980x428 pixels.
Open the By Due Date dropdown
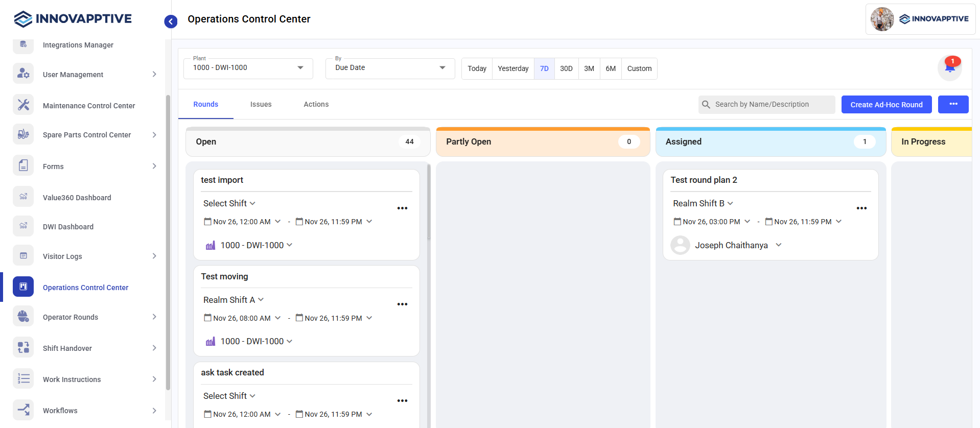coord(390,68)
